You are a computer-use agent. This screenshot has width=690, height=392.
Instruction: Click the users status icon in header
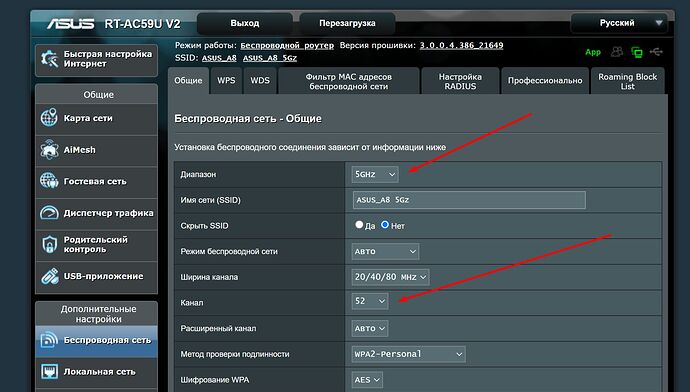click(x=617, y=52)
